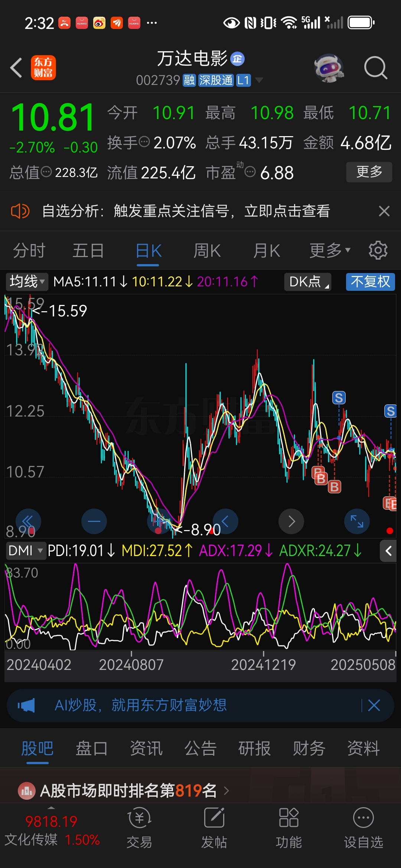The image size is (401, 868).
Task: Open the search magnifier
Action: click(x=375, y=68)
